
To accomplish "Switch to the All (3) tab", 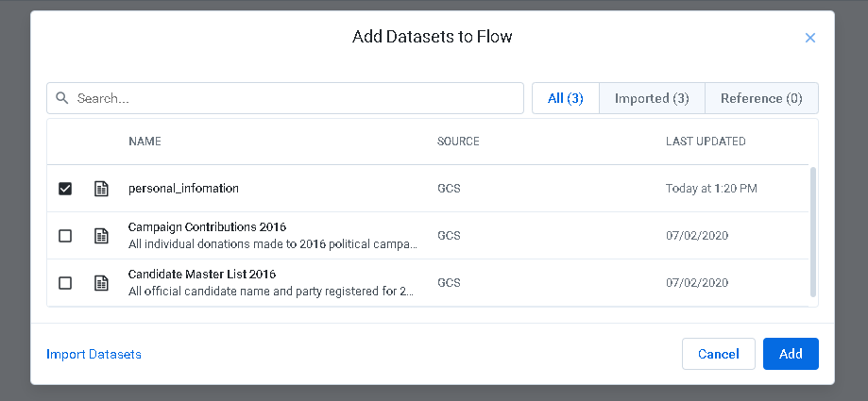I will click(565, 98).
